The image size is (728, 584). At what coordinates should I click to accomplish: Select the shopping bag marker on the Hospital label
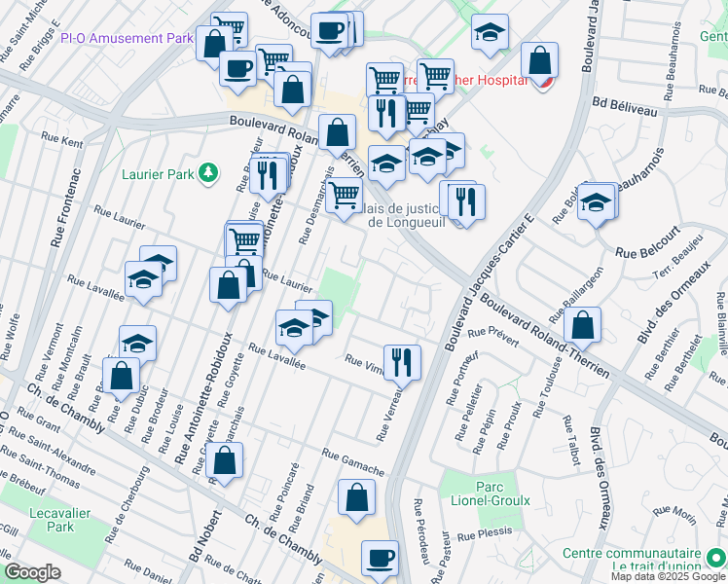tap(539, 61)
